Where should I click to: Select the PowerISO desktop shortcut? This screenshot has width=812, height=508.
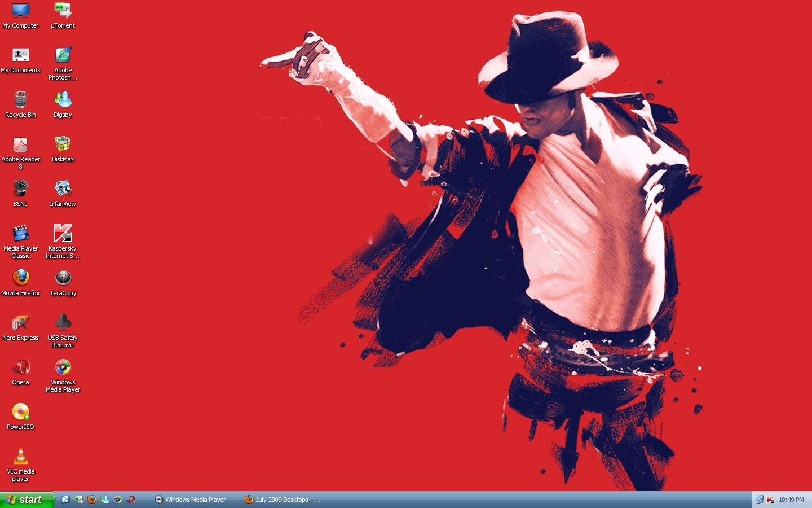pyautogui.click(x=20, y=417)
